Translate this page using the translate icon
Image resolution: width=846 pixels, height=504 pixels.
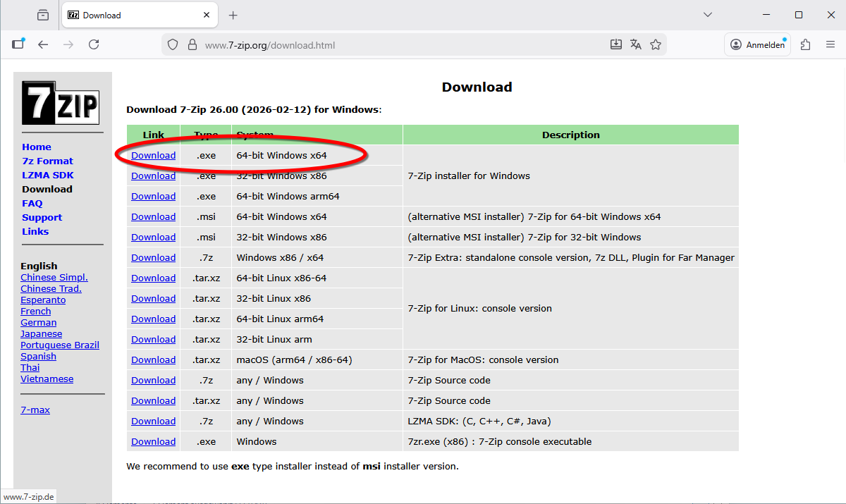coord(635,44)
